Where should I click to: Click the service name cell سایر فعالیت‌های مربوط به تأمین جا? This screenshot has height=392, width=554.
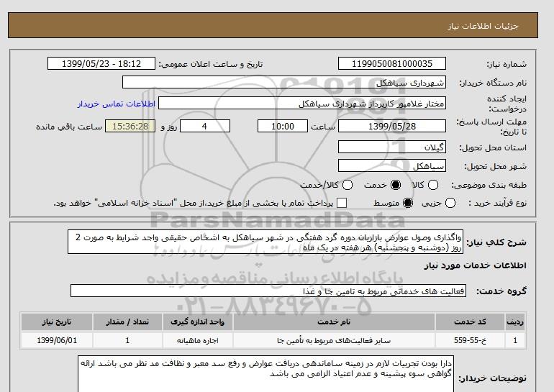(x=334, y=340)
